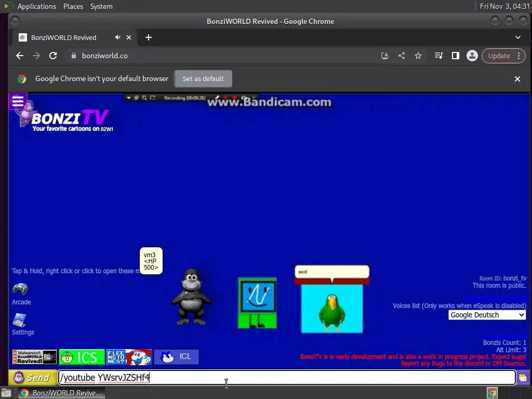This screenshot has height=399, width=532.
Task: Click the black gorilla Bonzi character
Action: pos(192,297)
